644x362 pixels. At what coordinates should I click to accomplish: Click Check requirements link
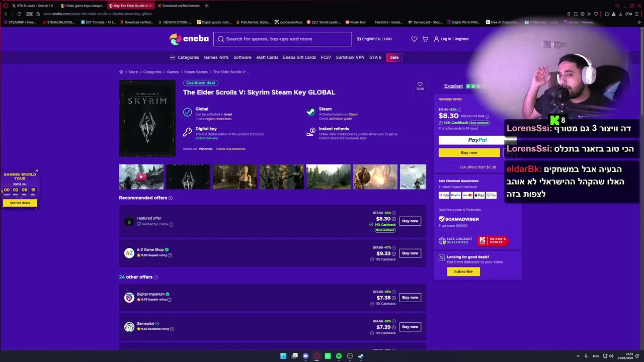[x=230, y=149]
